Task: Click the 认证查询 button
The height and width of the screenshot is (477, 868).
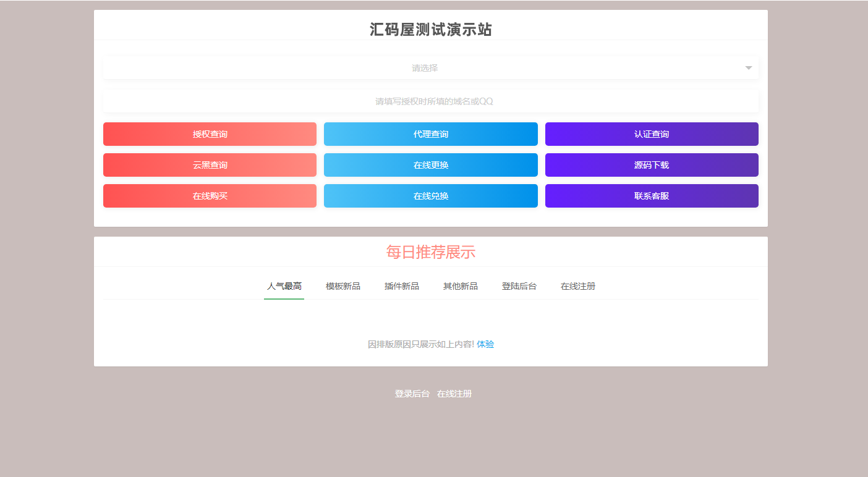Action: 652,134
